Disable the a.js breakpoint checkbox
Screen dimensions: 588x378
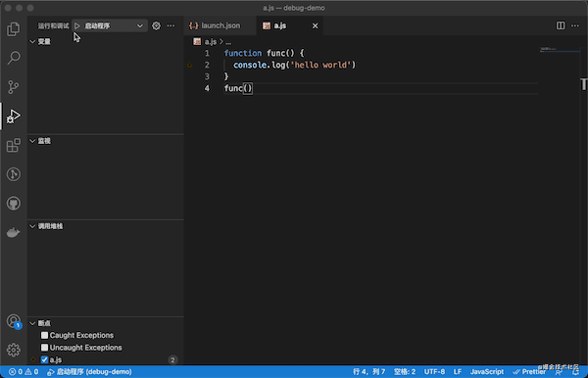click(x=45, y=359)
